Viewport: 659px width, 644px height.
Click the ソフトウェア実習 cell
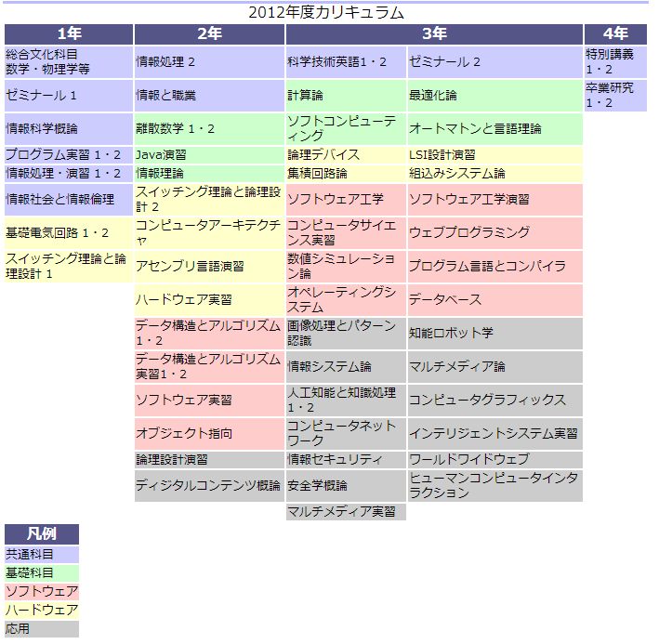coord(209,400)
